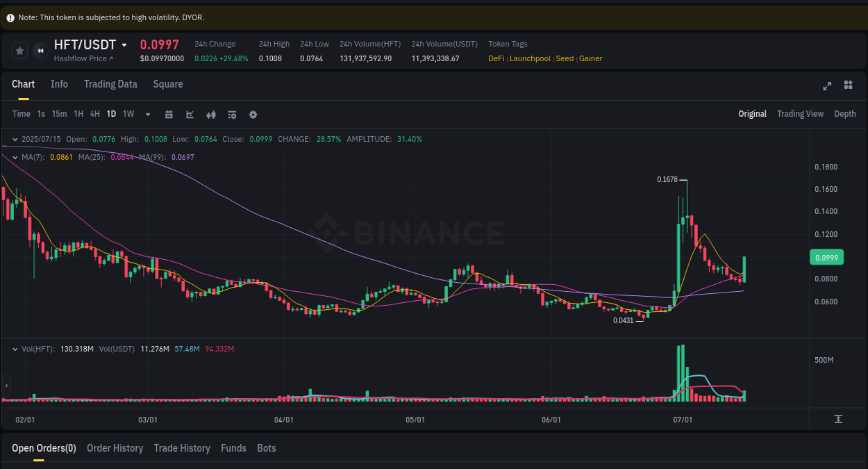Open the candlestick display options icon
Screen dimensions: 868x469
point(211,114)
